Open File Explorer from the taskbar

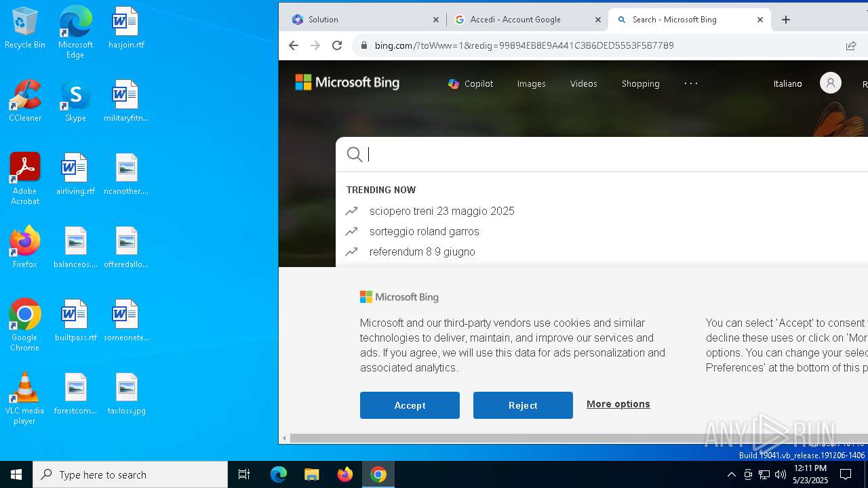(311, 474)
